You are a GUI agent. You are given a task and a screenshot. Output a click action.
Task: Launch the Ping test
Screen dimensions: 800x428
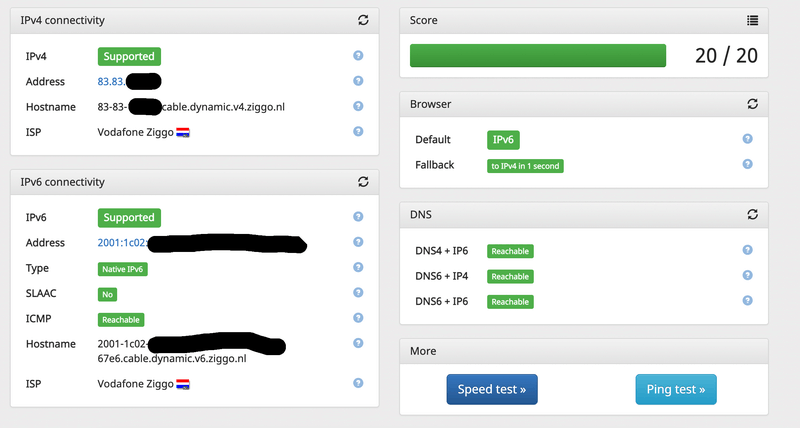coord(676,389)
